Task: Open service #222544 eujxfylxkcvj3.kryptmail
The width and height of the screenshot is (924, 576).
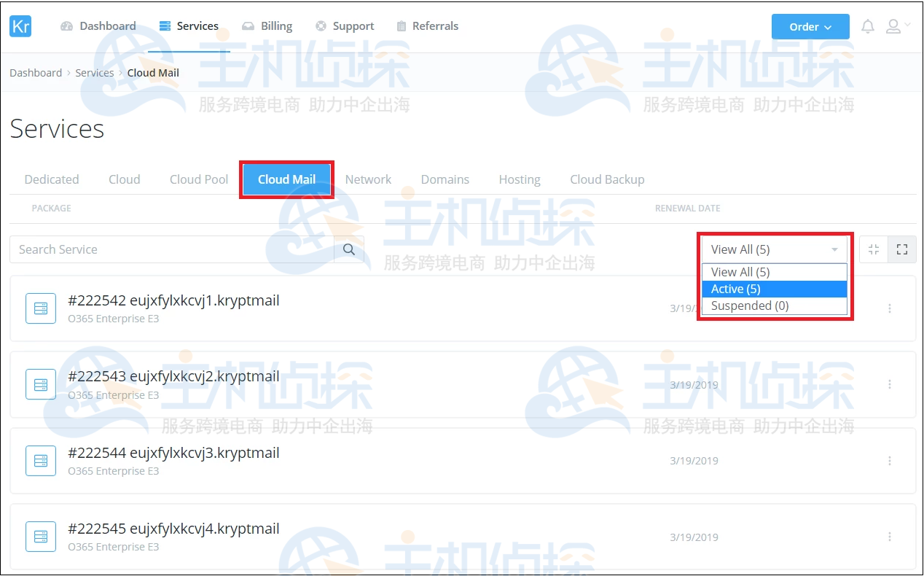Action: point(173,453)
